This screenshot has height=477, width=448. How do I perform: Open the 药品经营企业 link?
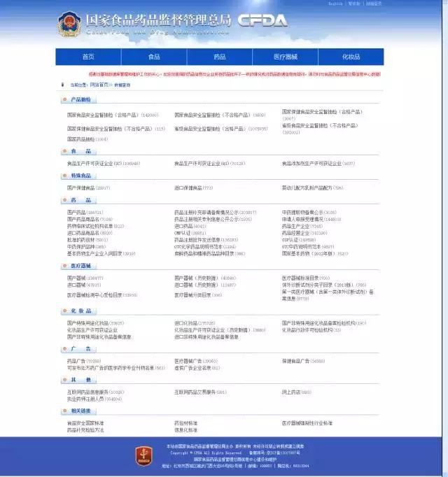304,233
